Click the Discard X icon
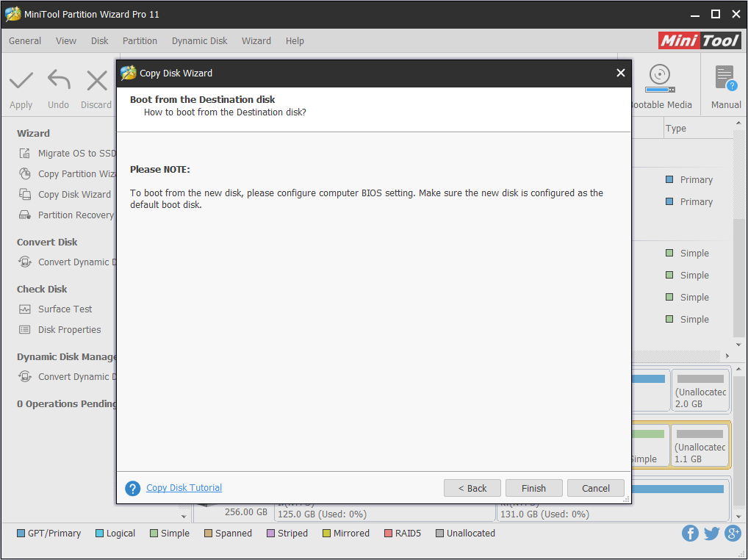748x560 pixels. click(x=97, y=81)
